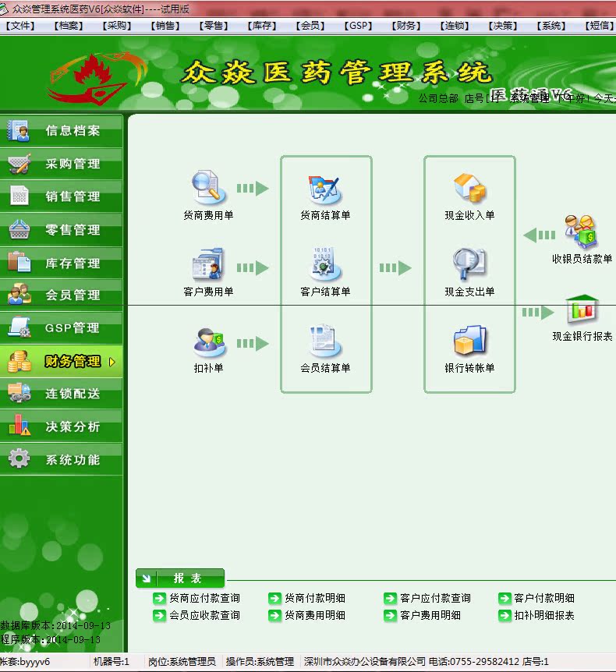Click the 报表 section header label

(x=187, y=578)
